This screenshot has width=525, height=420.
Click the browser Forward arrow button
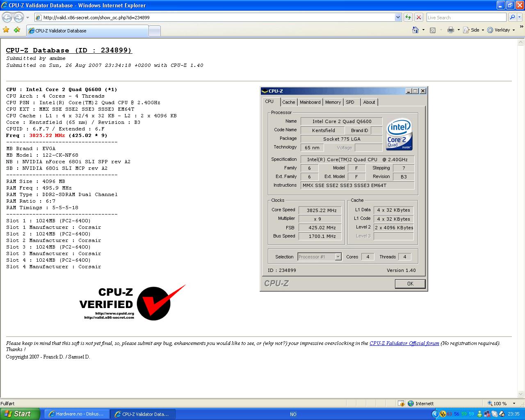(18, 17)
